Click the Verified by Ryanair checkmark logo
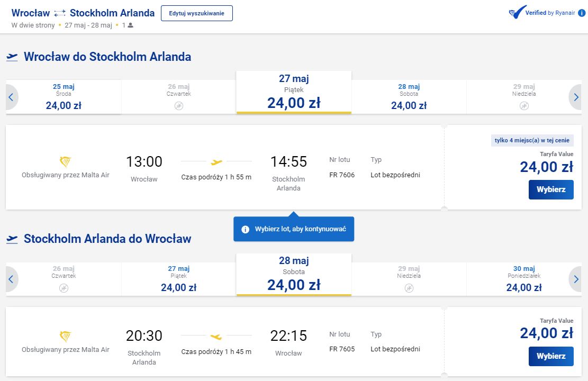Viewport: 588px width, 381px height. pos(517,12)
